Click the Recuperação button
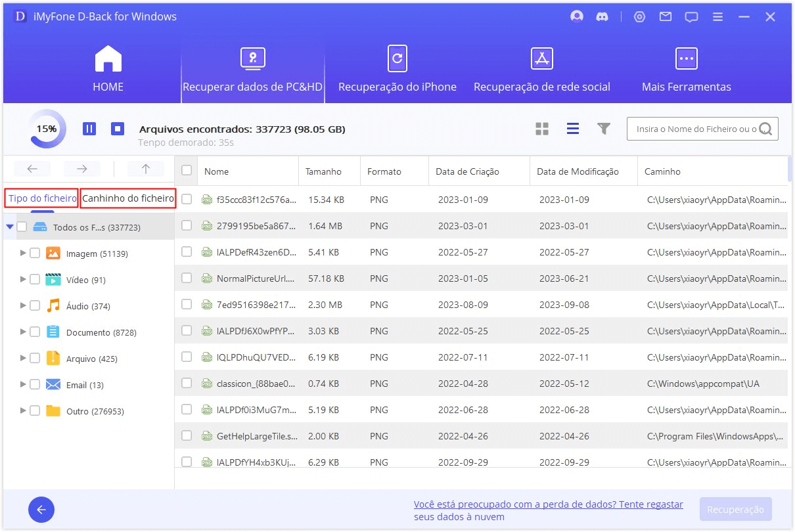Screen dimensions: 795x532 pos(736,510)
